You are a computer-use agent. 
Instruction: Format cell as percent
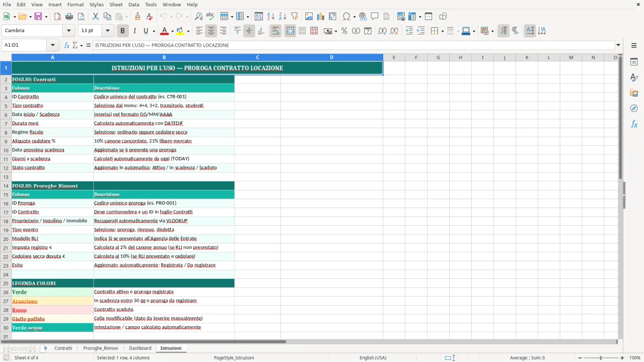pyautogui.click(x=344, y=31)
